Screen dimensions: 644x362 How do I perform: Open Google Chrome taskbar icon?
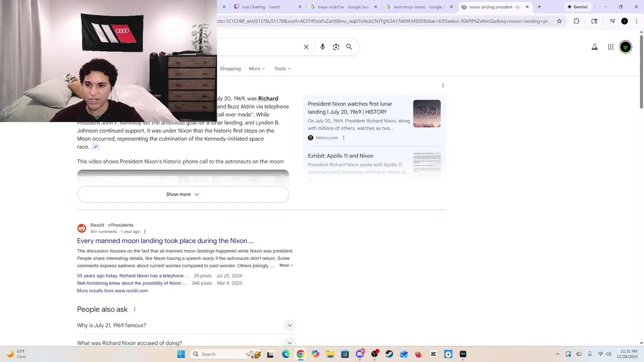[300, 354]
